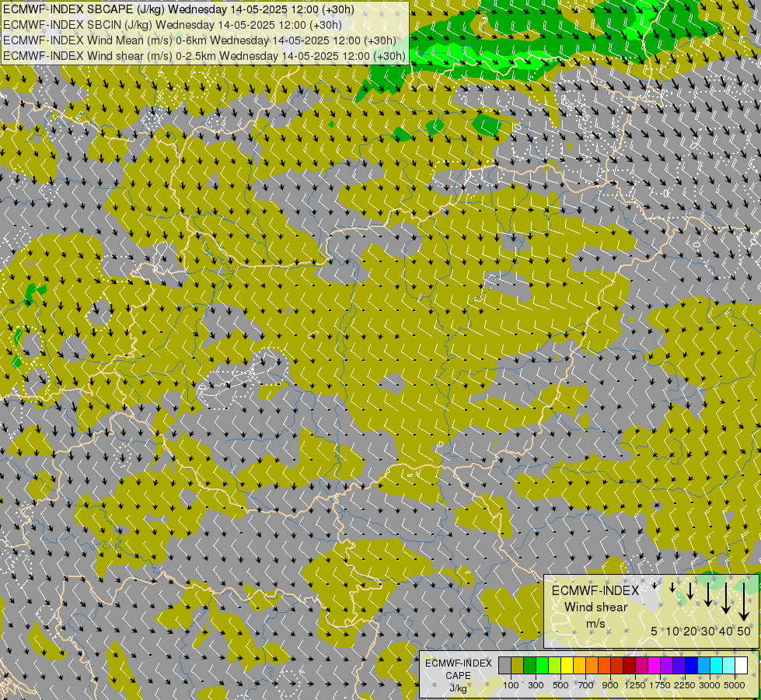Viewport: 761px width, 700px height.
Task: Click the number 20 under wind shear arrows
Action: click(x=690, y=631)
